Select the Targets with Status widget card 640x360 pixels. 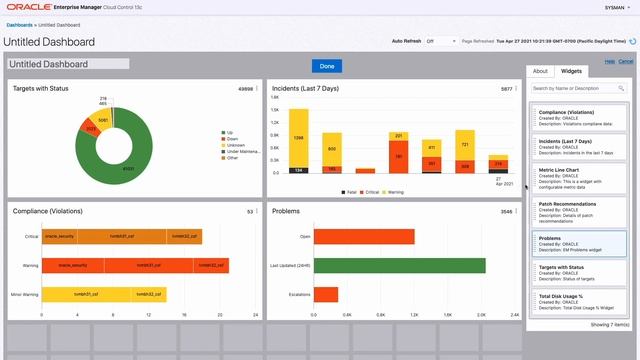tap(579, 273)
